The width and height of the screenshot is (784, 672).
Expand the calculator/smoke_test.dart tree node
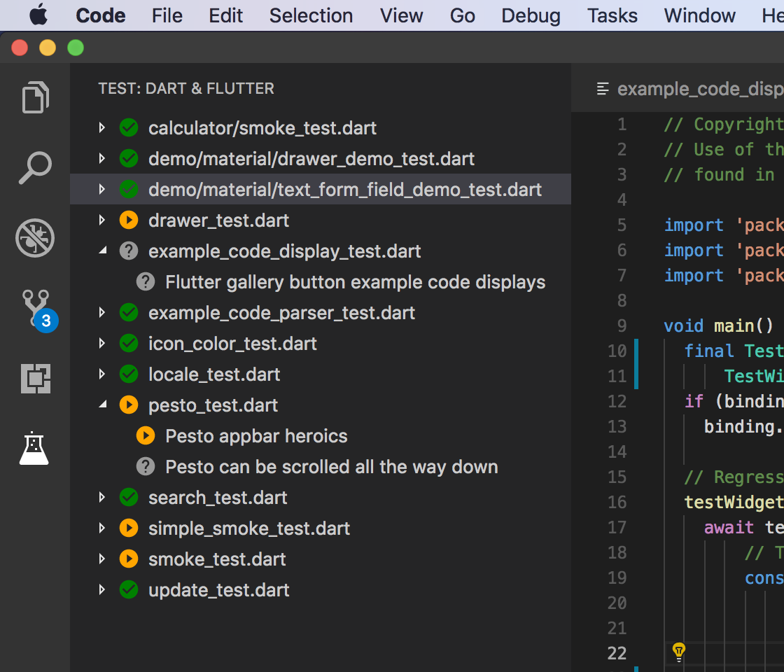(x=102, y=128)
